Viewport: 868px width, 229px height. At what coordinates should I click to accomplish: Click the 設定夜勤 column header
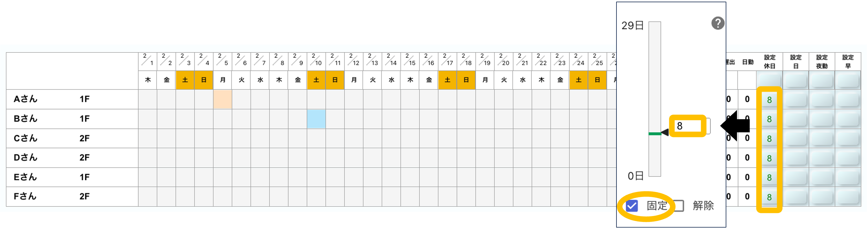coord(822,62)
